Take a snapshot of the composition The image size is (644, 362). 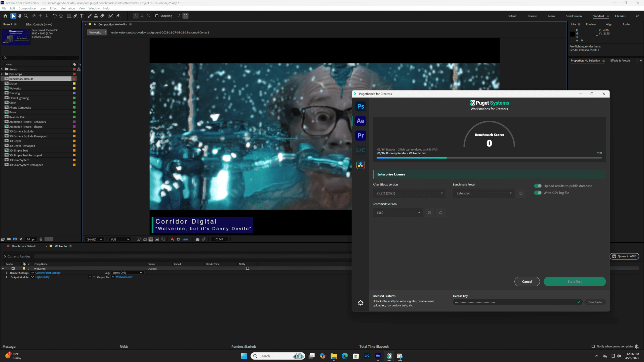coord(197,239)
